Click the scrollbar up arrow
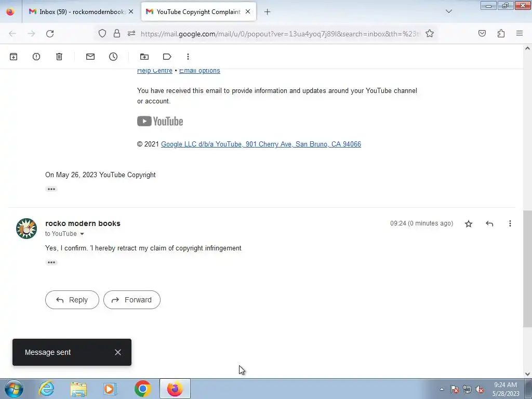The width and height of the screenshot is (532, 399). (527, 48)
